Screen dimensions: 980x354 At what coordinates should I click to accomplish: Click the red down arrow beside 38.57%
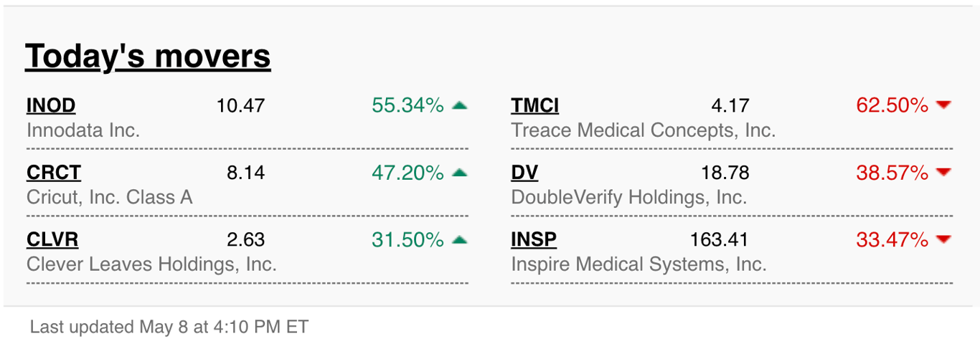(944, 172)
